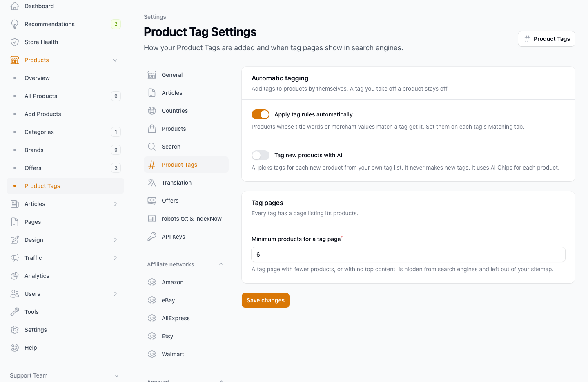Enable Tag new products with AI toggle
This screenshot has height=382, width=588.
tap(261, 155)
